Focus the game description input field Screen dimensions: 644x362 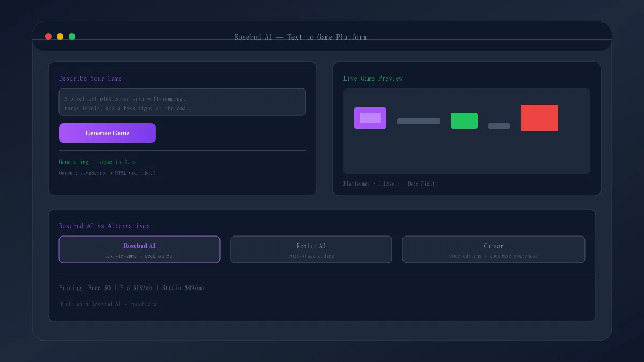(x=182, y=102)
